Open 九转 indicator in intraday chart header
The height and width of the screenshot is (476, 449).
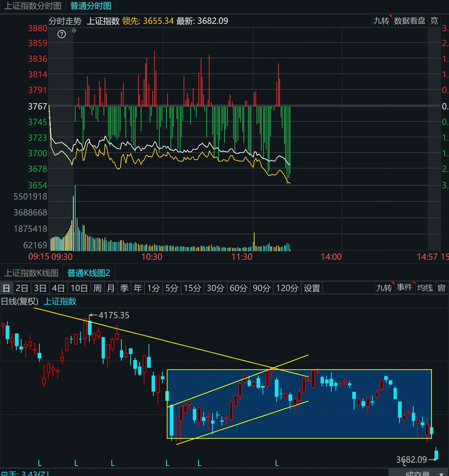[382, 21]
